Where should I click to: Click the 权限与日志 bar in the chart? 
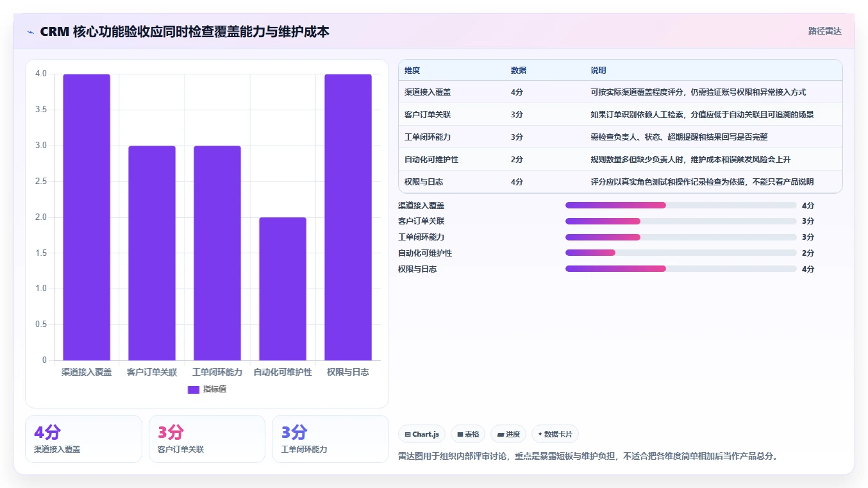348,217
